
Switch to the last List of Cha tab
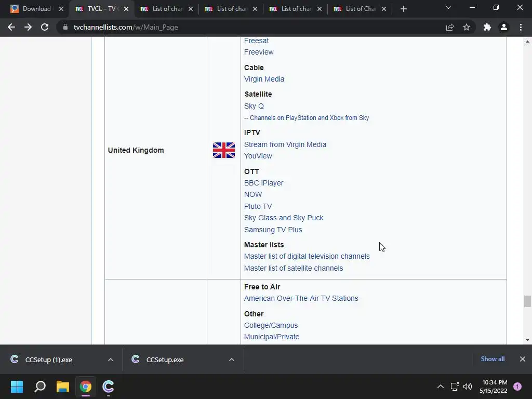click(x=360, y=9)
